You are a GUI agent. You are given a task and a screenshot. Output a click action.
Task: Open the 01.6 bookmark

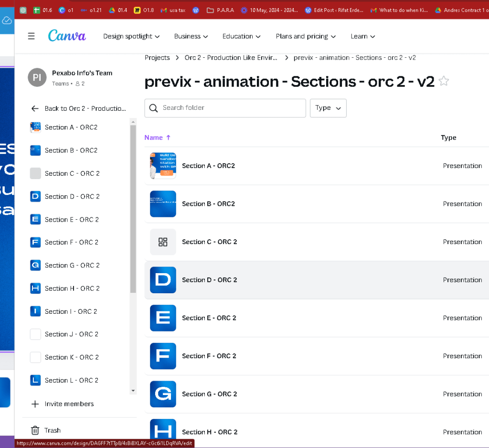coord(43,10)
